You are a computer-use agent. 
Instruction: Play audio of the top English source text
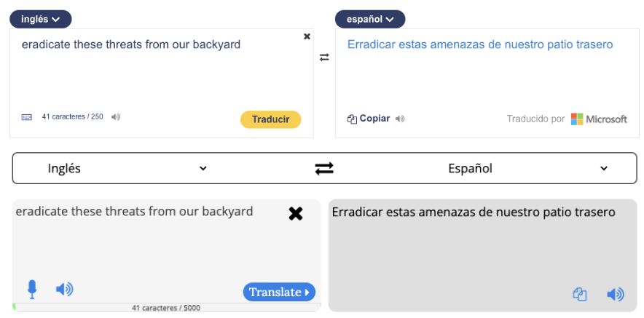tap(116, 116)
